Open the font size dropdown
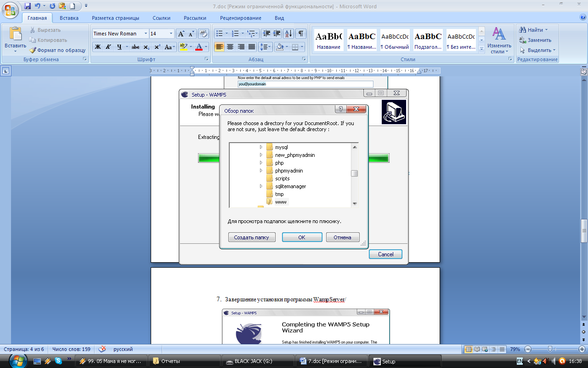588x368 pixels. pos(171,34)
